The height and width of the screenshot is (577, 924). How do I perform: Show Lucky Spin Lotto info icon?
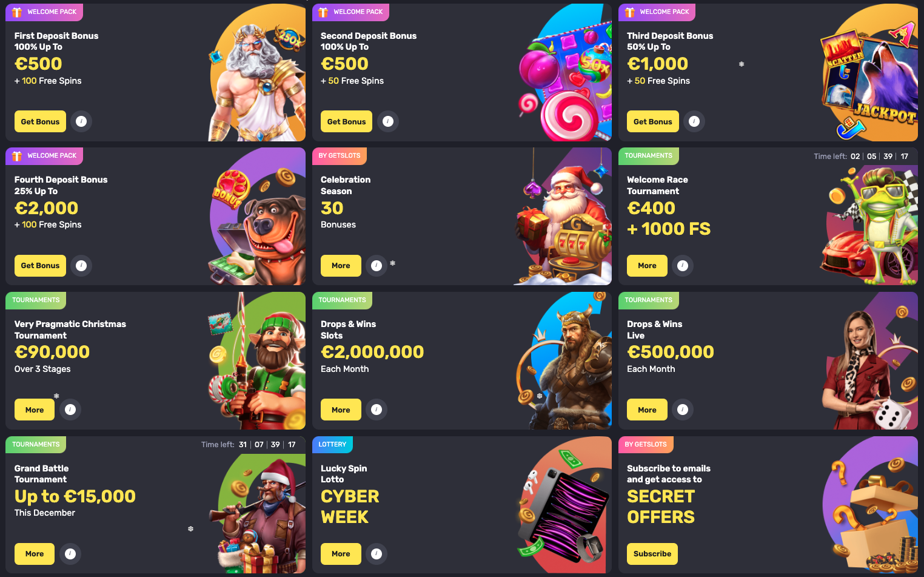tap(377, 554)
